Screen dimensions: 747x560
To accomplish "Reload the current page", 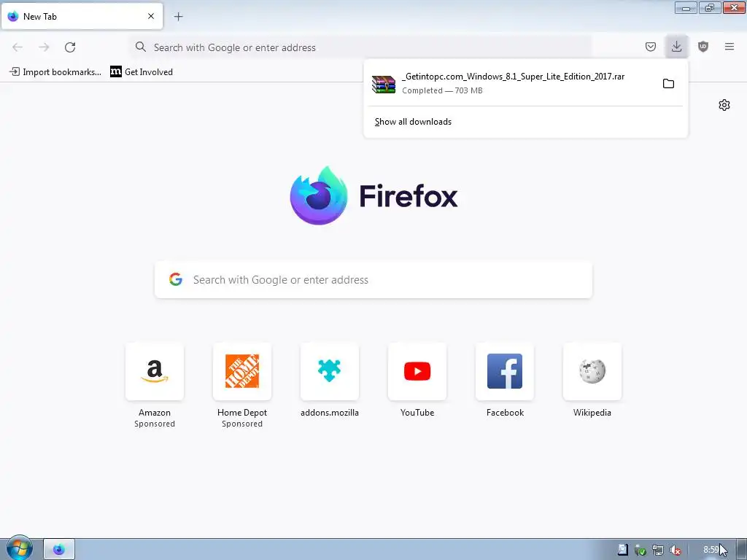I will click(x=70, y=47).
